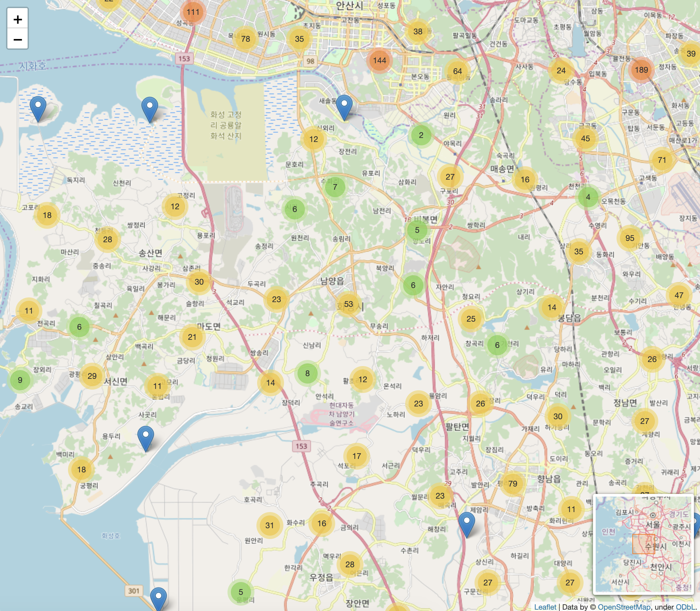Click the orange viewport rectangle in the minimap
Screen dimensions: 700x611
[x=643, y=543]
